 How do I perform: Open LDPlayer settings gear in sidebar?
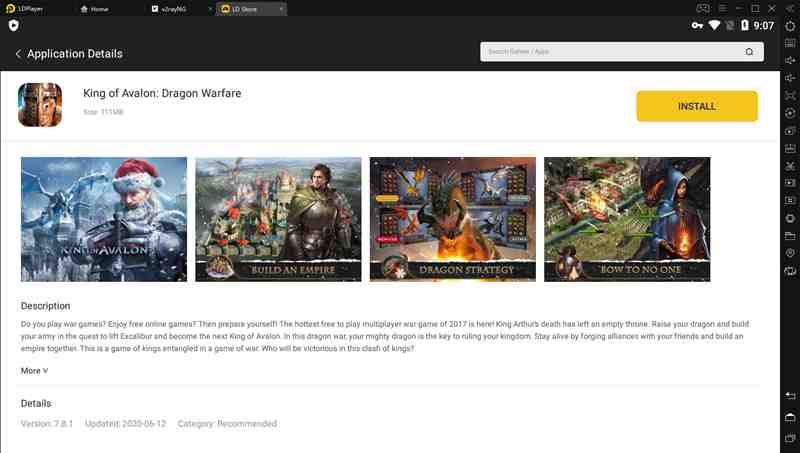790,26
